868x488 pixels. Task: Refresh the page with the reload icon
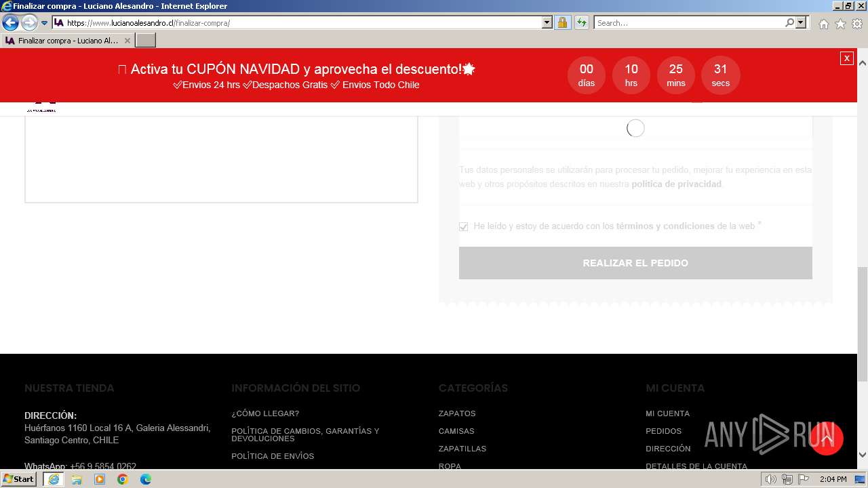pos(581,23)
